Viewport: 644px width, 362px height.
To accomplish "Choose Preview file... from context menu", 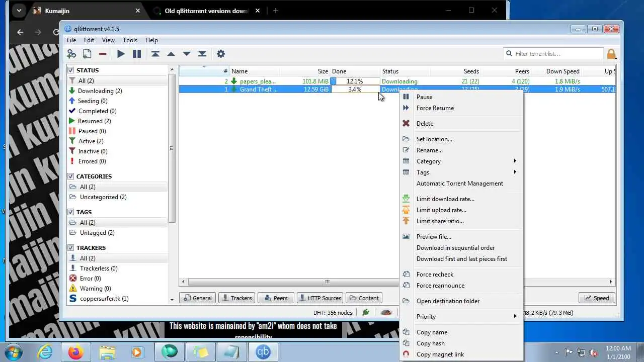I will tap(434, 237).
